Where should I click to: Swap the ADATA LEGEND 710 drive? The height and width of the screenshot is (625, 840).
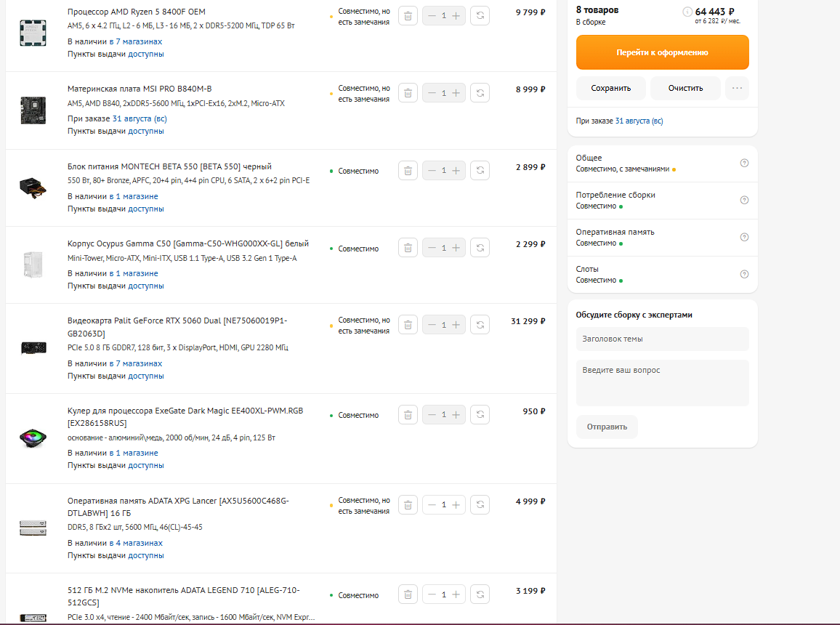click(x=480, y=594)
